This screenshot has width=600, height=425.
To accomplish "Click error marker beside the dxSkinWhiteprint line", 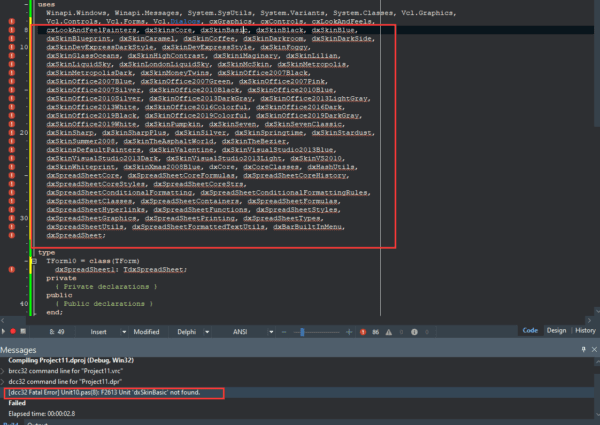I will point(12,167).
